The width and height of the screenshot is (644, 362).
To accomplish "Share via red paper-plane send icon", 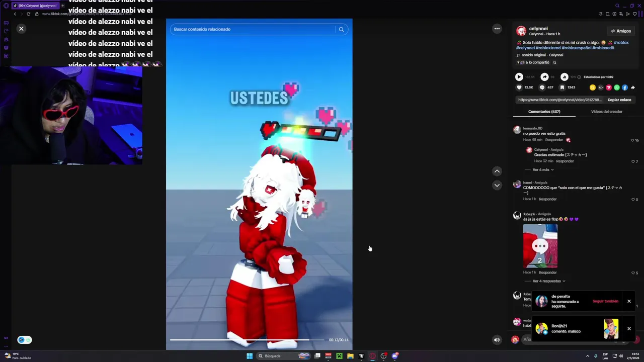I will [x=608, y=87].
